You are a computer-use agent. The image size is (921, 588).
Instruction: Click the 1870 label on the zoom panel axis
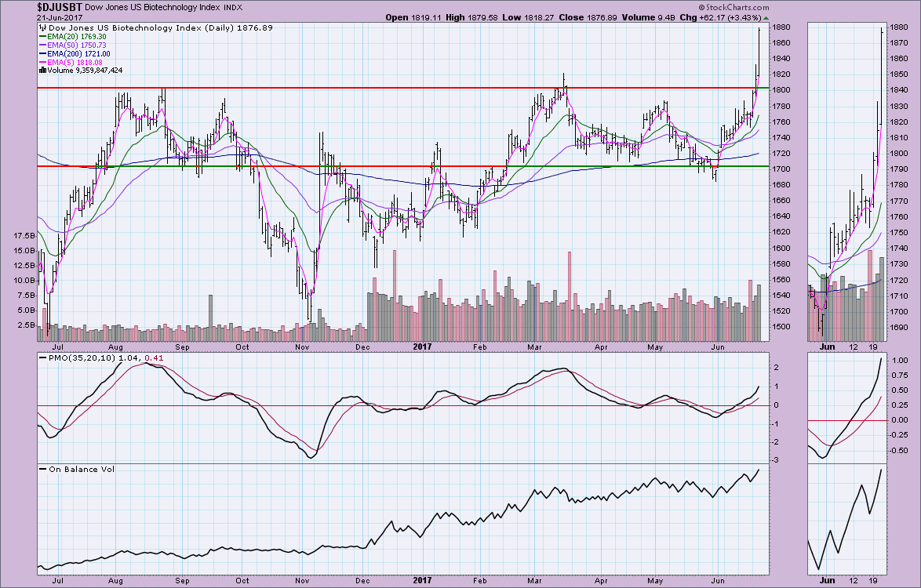click(900, 43)
